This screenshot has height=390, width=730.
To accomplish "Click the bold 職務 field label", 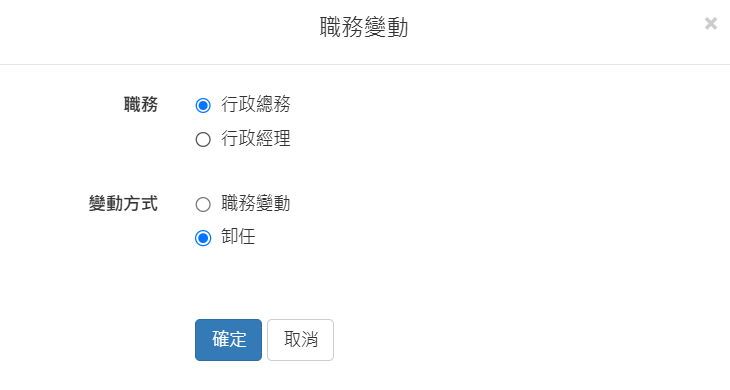I will coord(141,104).
